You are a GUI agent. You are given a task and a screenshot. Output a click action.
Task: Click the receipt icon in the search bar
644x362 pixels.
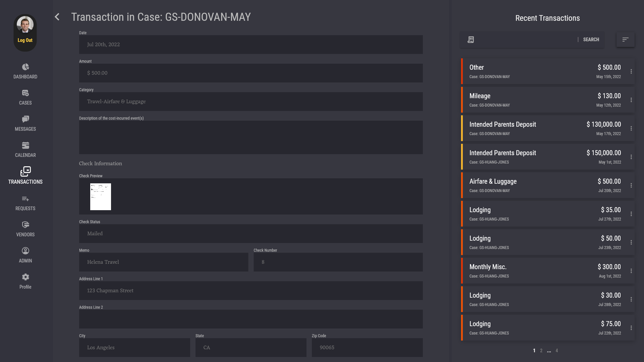[471, 40]
